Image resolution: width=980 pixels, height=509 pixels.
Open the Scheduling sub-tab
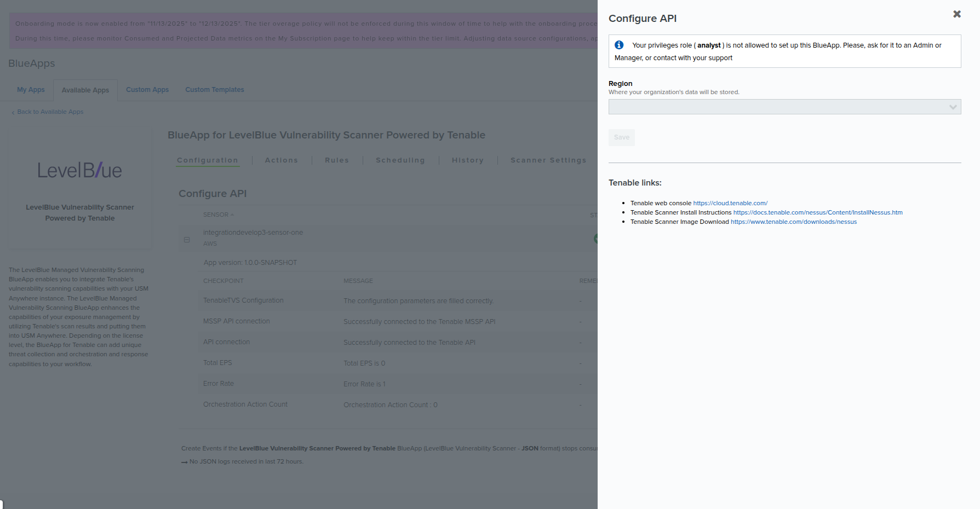(x=400, y=160)
